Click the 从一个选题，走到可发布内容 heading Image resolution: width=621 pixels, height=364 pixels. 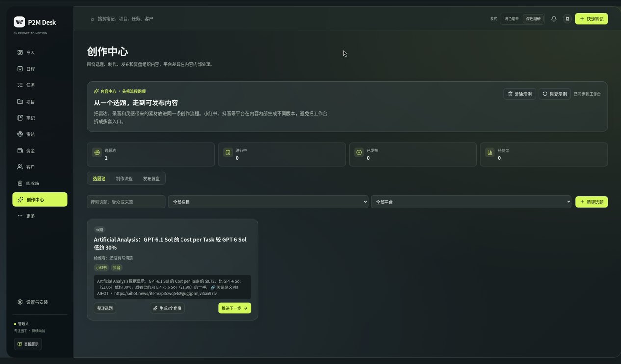coord(136,103)
